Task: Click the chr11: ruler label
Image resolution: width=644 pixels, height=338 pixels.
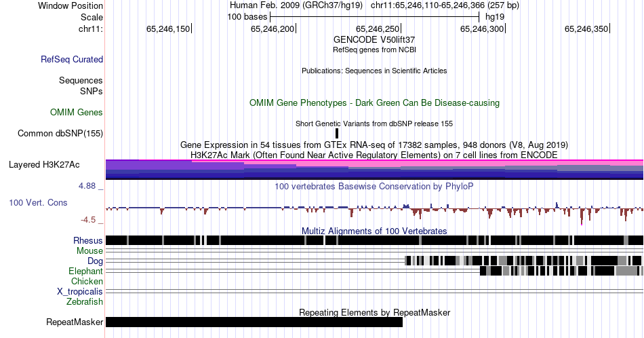Action: (x=91, y=29)
